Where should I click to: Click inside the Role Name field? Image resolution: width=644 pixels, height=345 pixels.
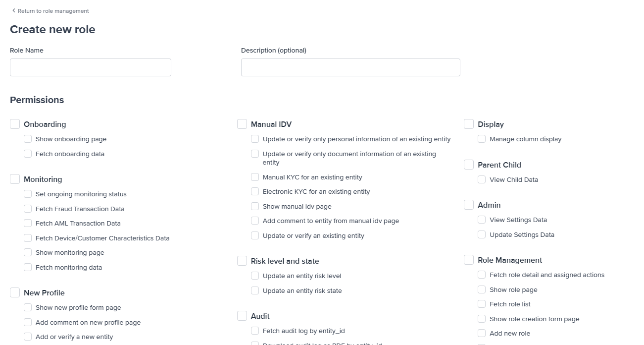point(90,67)
